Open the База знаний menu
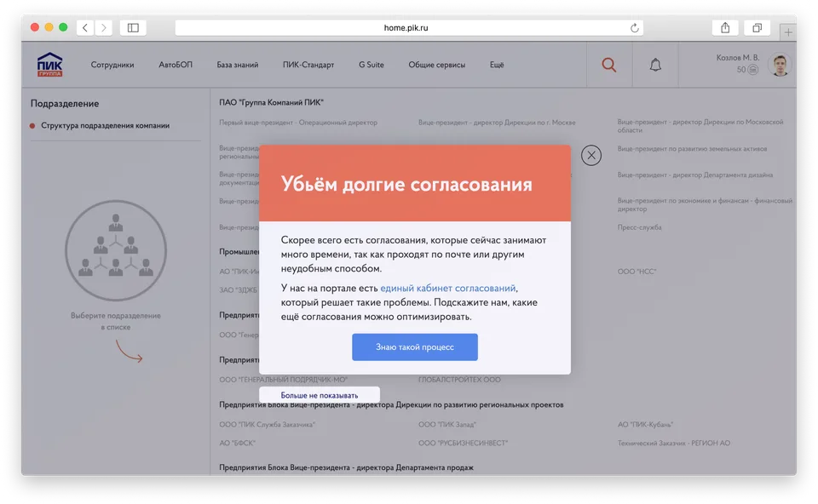 click(238, 65)
